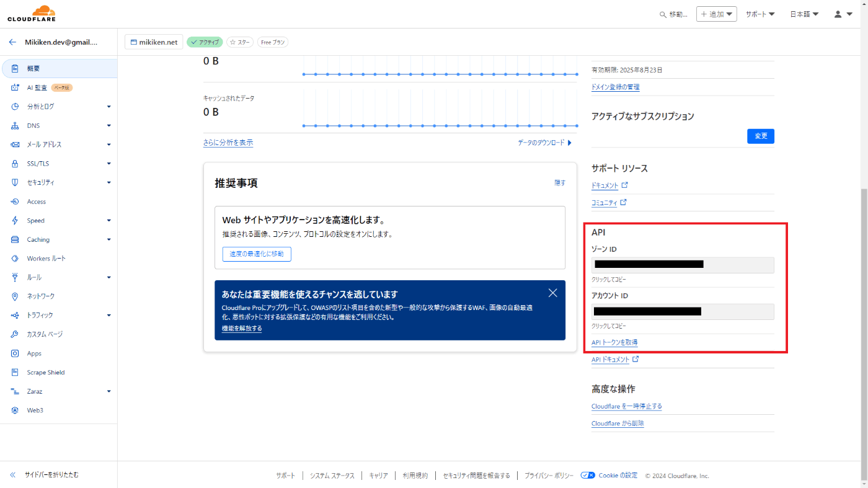
Task: Click the DNS network icon
Action: pyautogui.click(x=15, y=126)
